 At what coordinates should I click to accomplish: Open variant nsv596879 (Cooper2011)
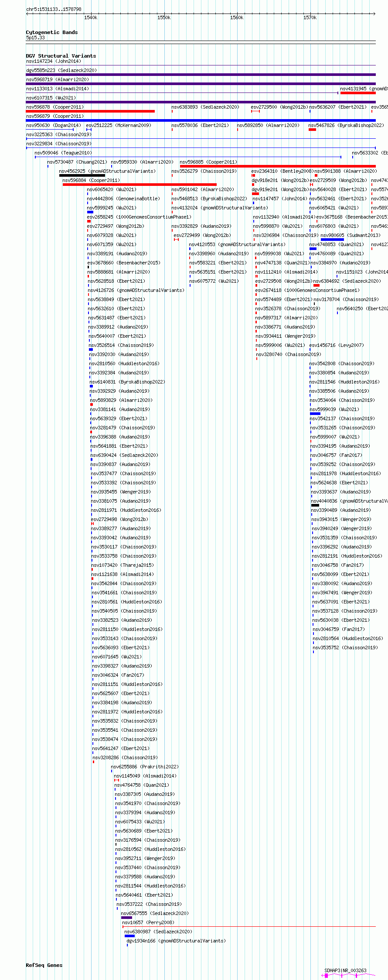(x=55, y=116)
